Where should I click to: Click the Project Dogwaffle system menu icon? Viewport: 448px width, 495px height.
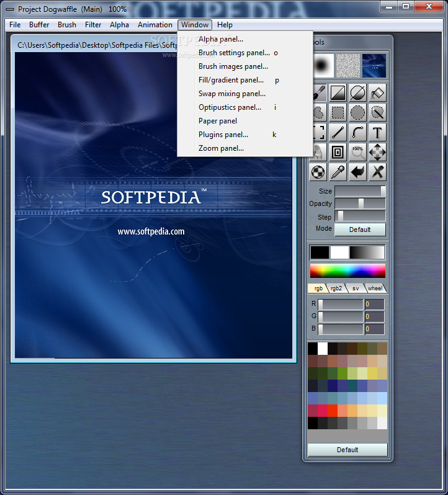(10, 9)
